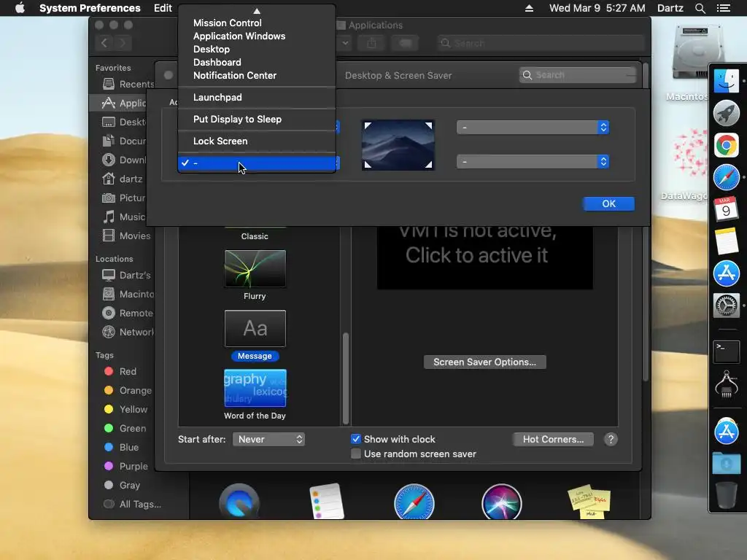Screen dimensions: 747x560
Task: Open help with question mark button
Action: point(611,439)
